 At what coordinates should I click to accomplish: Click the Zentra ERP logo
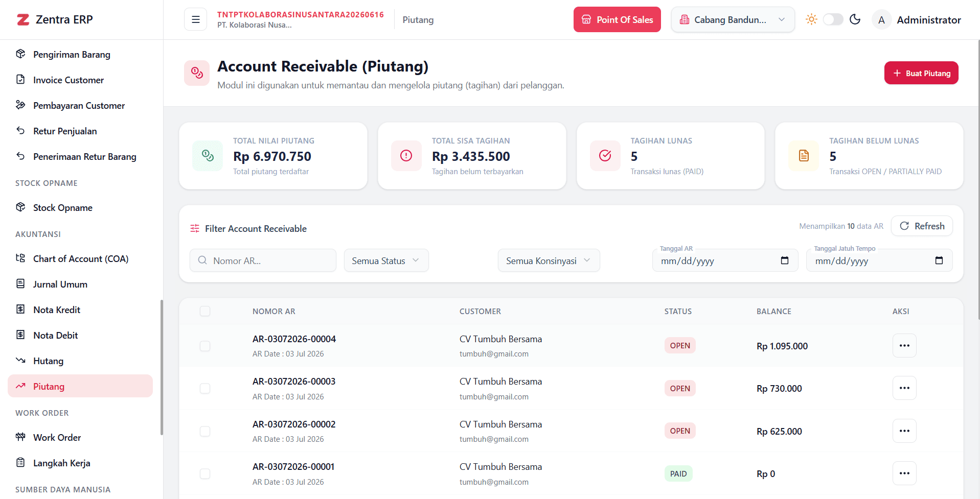55,19
